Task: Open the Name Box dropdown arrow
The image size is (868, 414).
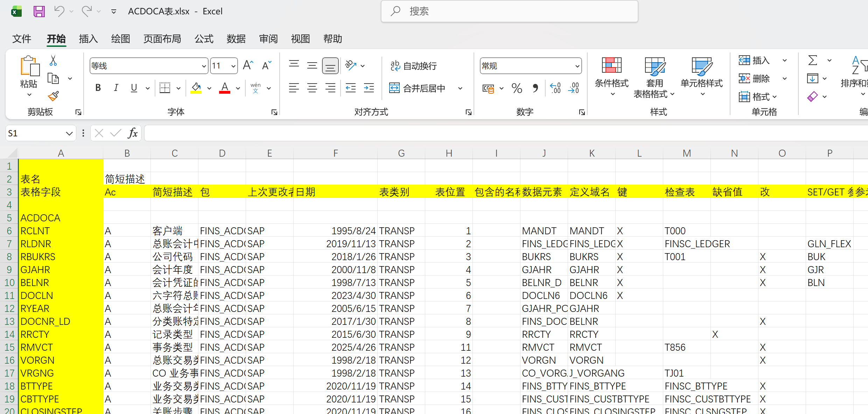Action: coord(69,133)
